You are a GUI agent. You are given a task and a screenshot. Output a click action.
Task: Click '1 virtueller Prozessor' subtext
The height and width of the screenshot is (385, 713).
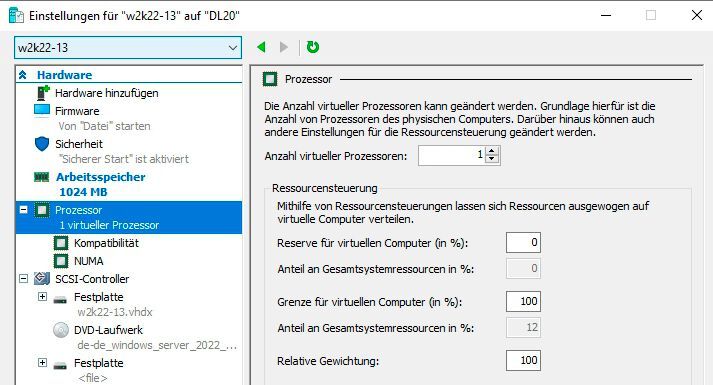click(x=109, y=225)
